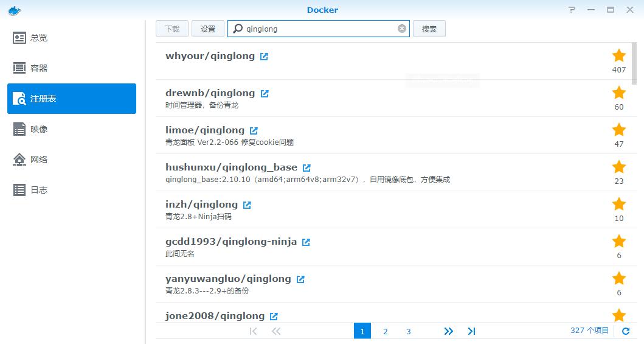644x344 pixels.
Task: Clear the qinglong search text
Action: 401,29
